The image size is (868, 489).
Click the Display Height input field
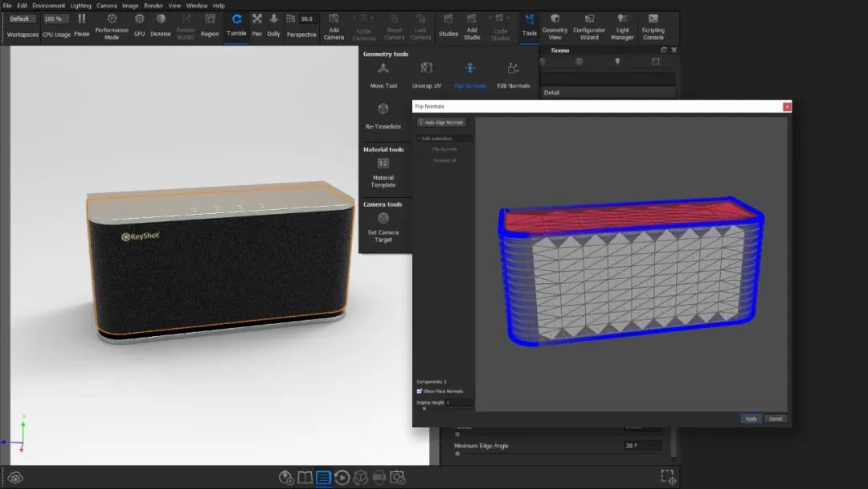(459, 402)
